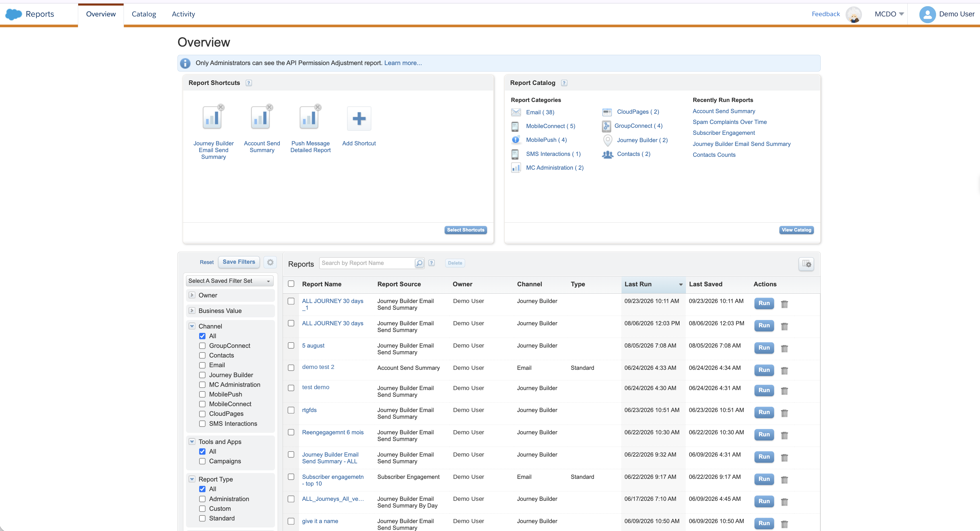Collapse the Report Type filter section

pos(192,479)
